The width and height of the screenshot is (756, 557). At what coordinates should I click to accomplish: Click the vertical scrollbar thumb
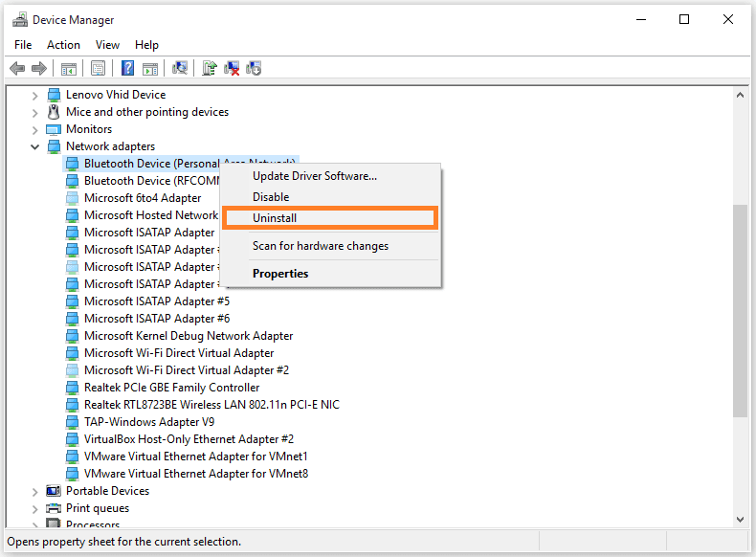[x=740, y=311]
